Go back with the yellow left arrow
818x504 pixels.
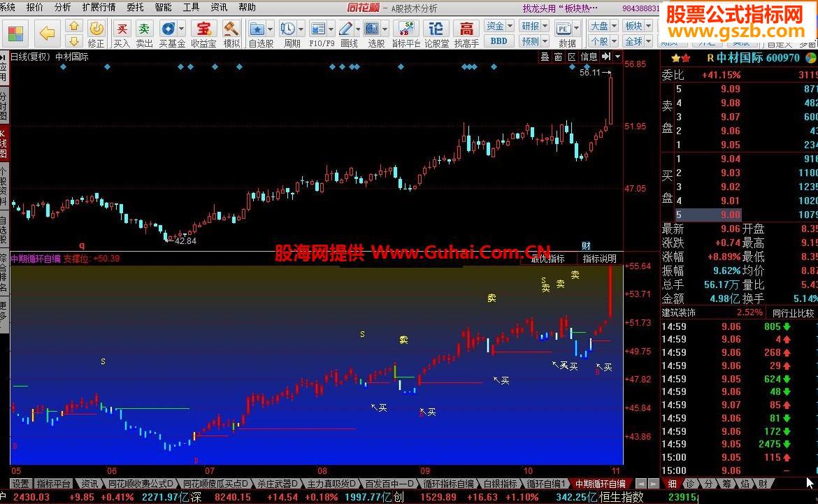click(x=48, y=34)
